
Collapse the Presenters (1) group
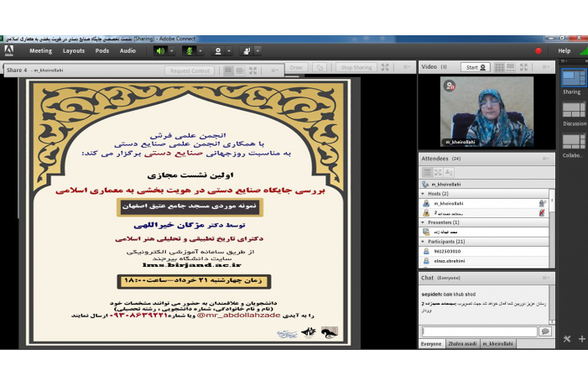point(423,223)
